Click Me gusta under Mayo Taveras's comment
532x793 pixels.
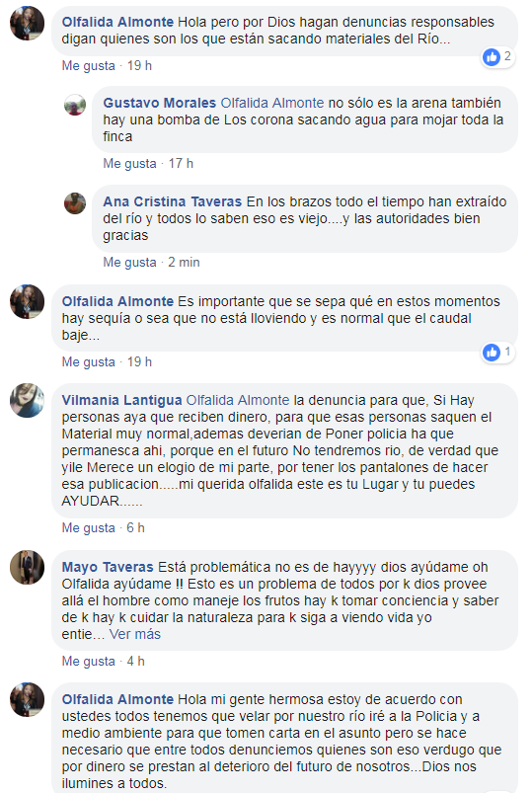pos(89,662)
